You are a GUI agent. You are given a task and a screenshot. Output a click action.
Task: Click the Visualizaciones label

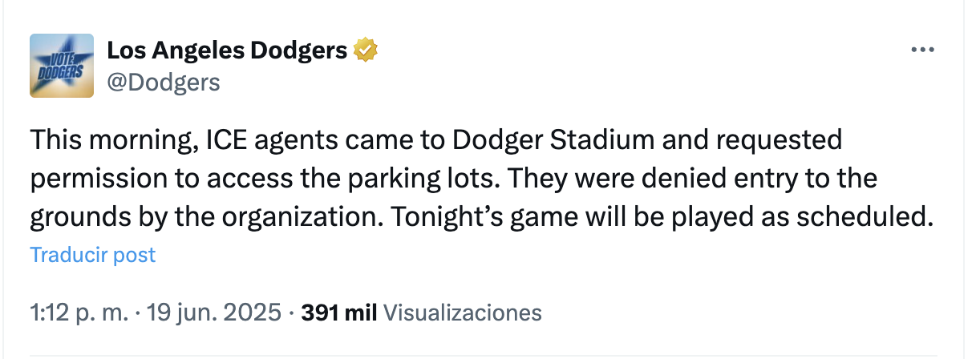coord(463,312)
